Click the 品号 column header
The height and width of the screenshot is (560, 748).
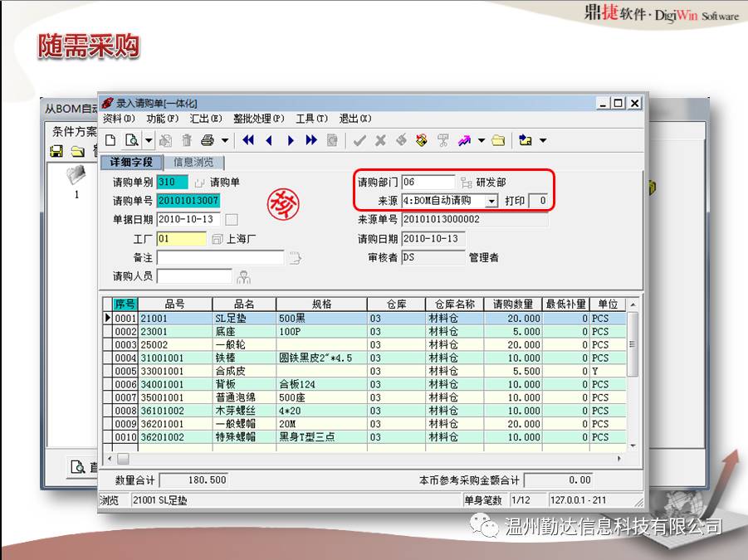[x=174, y=304]
